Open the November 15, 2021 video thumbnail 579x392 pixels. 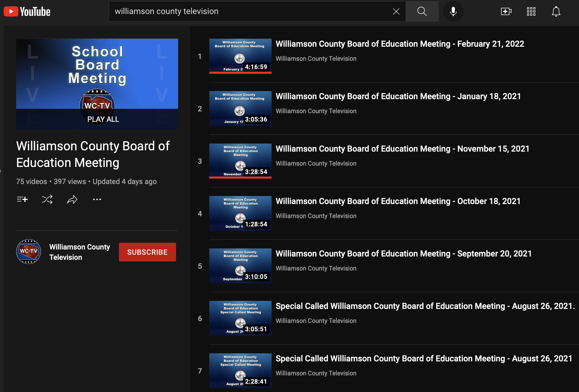coord(240,161)
